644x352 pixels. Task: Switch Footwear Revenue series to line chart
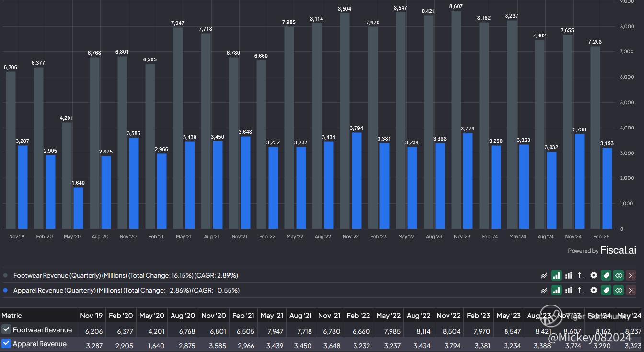(x=544, y=275)
